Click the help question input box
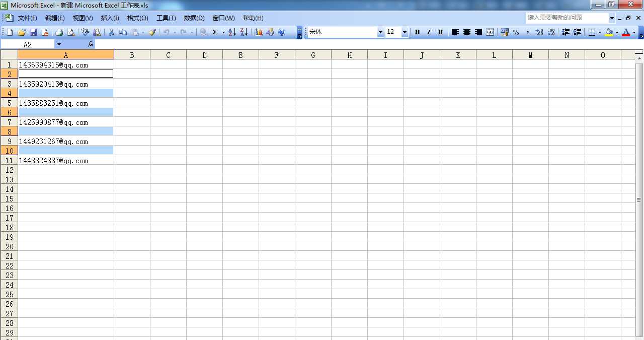644x340 pixels. [x=567, y=18]
